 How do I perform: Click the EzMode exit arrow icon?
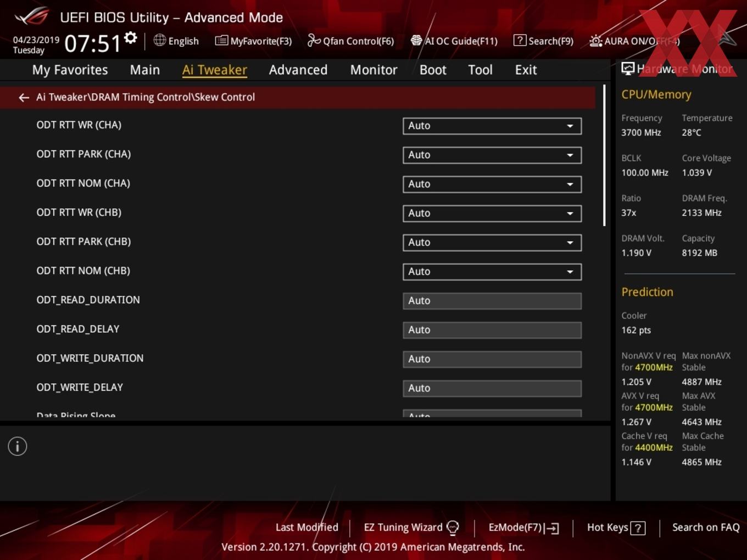point(552,528)
